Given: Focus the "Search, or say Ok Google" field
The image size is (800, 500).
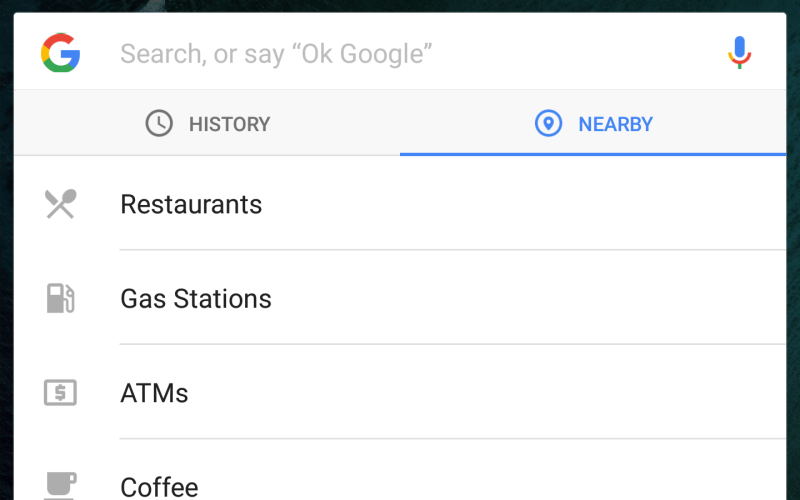Looking at the screenshot, I should click(x=400, y=53).
